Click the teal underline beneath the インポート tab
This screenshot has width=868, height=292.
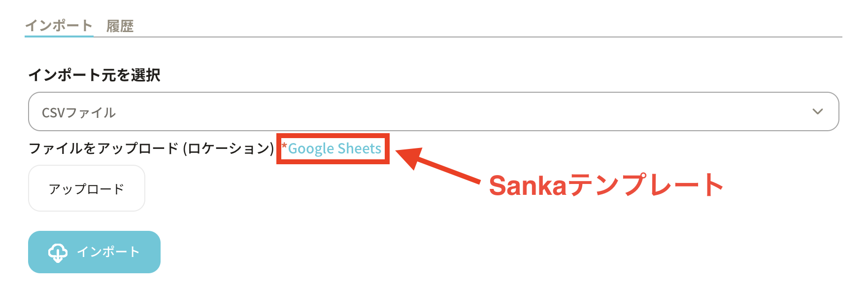(x=59, y=36)
